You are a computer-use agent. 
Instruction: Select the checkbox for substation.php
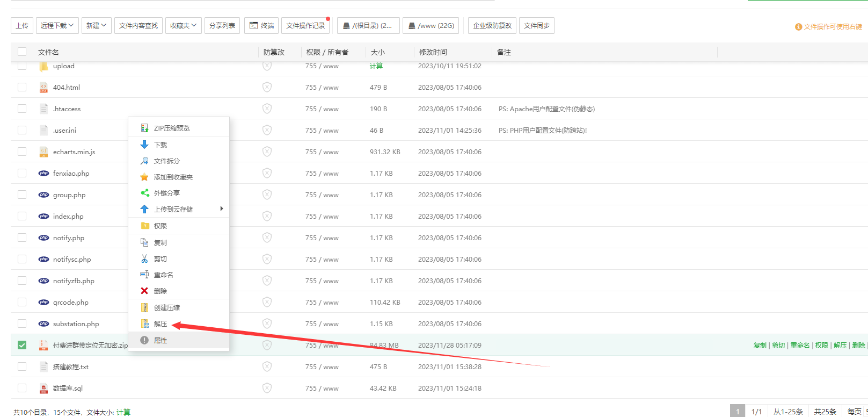click(x=22, y=323)
